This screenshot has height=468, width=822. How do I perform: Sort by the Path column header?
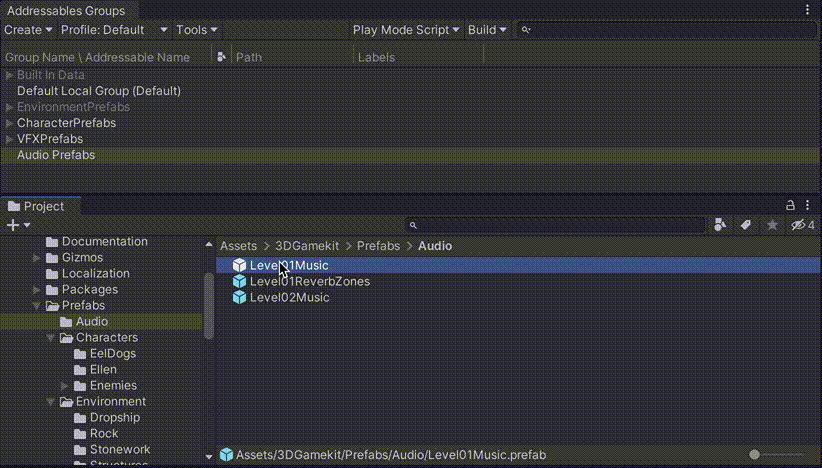click(249, 57)
